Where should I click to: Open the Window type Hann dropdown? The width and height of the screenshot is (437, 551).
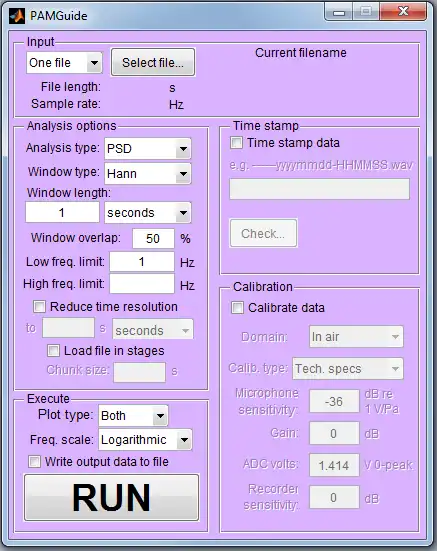point(148,173)
